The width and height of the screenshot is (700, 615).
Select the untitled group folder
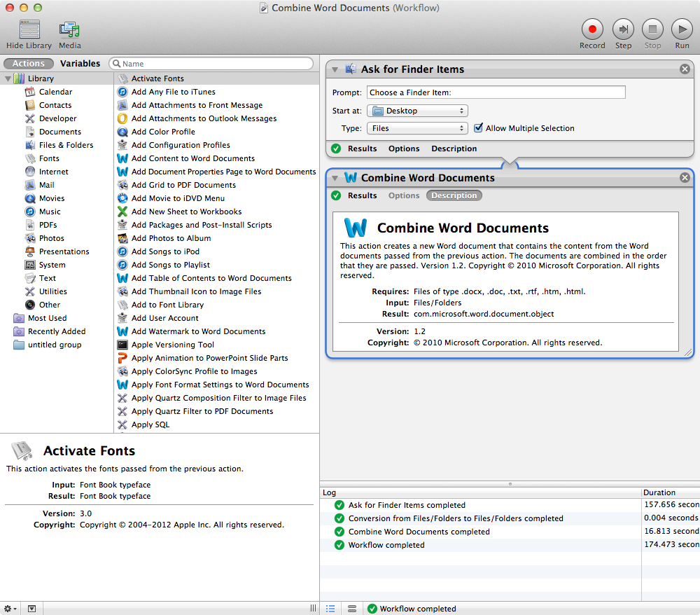(55, 345)
